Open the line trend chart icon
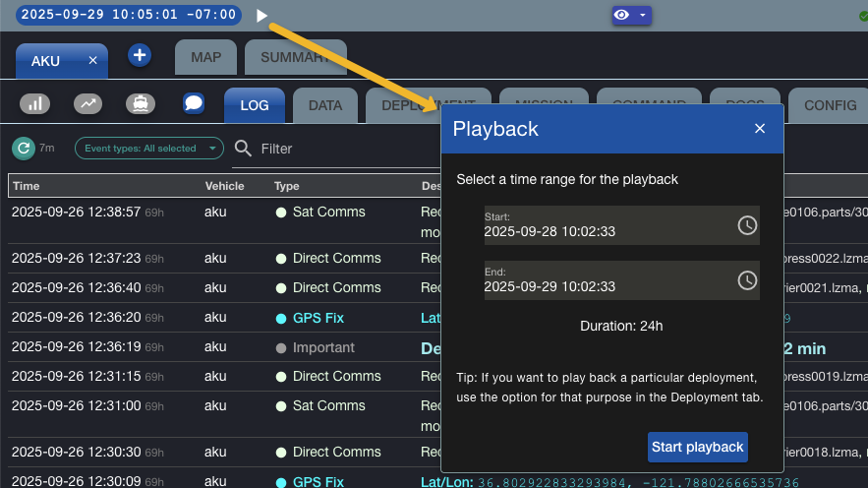 point(88,103)
